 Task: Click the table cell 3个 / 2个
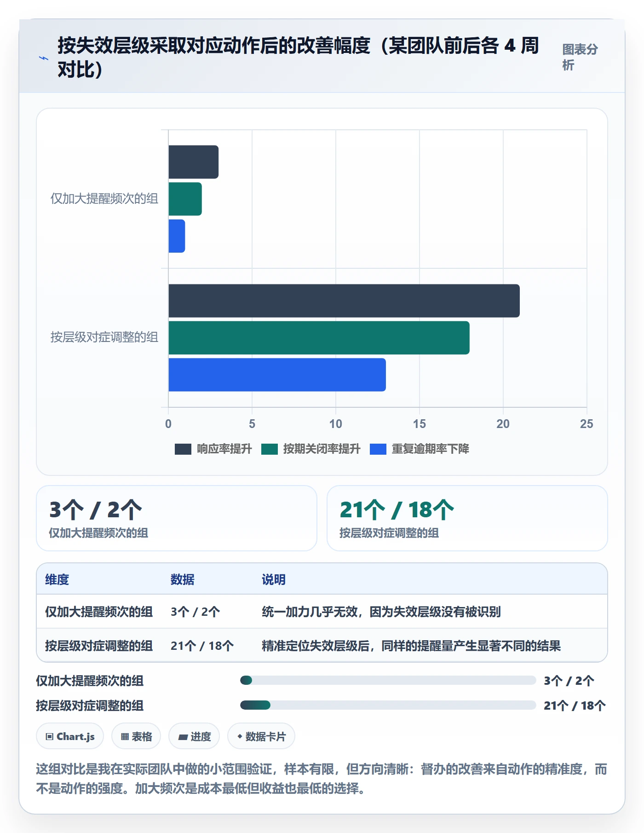point(195,612)
